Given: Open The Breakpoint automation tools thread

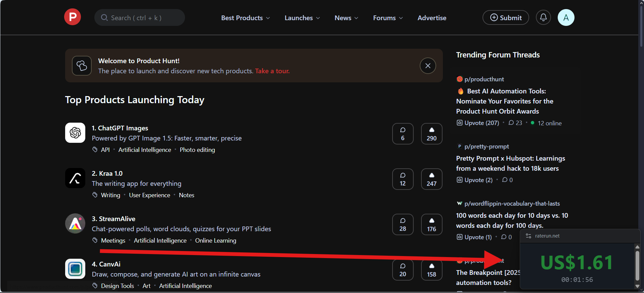Looking at the screenshot, I should click(x=488, y=278).
